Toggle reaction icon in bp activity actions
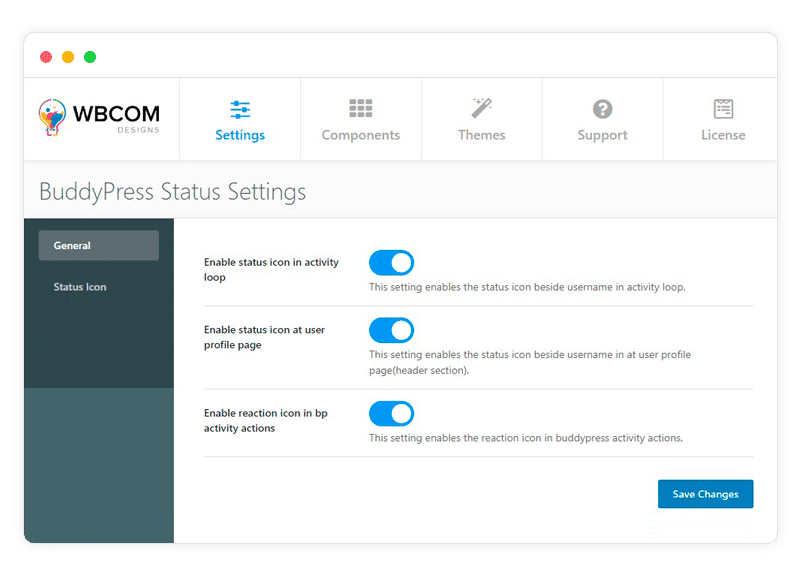The width and height of the screenshot is (800, 574). pyautogui.click(x=391, y=414)
